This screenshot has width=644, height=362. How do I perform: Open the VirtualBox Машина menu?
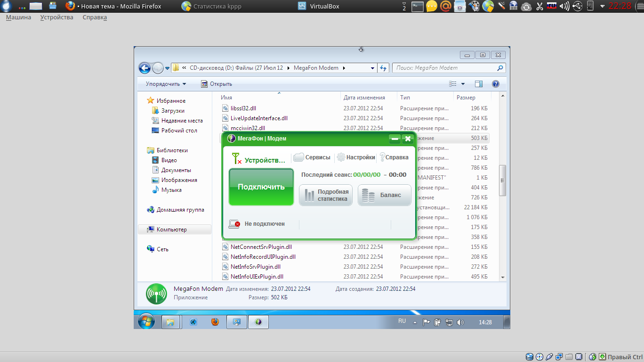(18, 17)
